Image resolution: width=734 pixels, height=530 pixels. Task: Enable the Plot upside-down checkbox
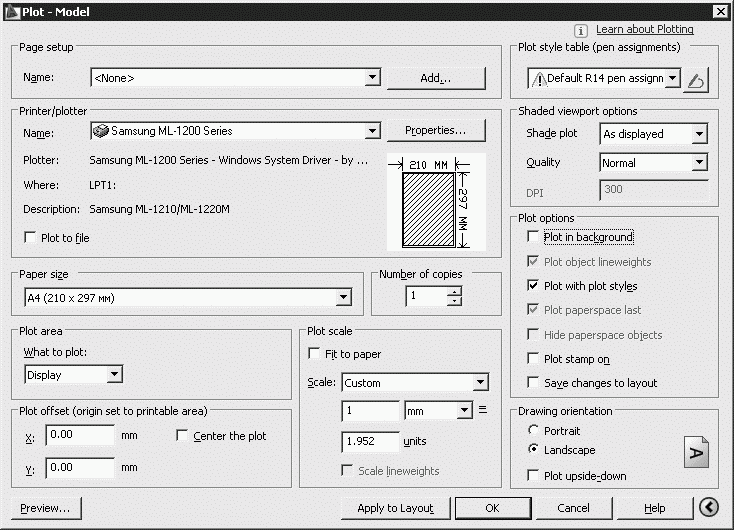(533, 476)
